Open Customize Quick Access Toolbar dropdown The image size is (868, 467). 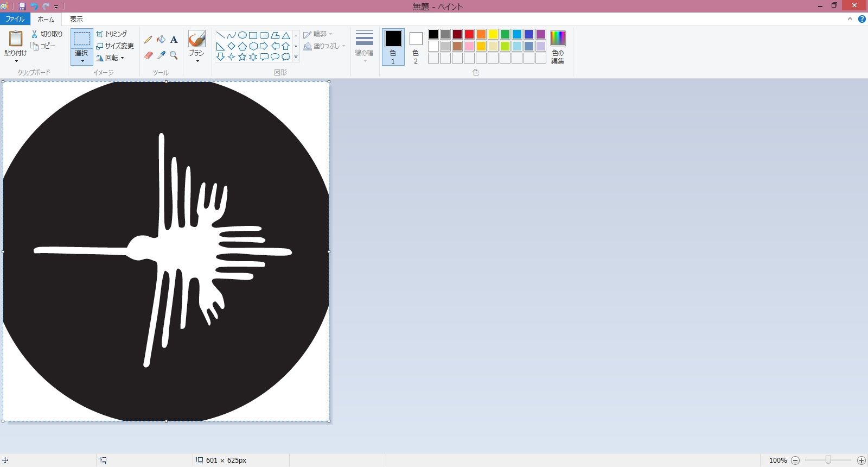tap(56, 7)
